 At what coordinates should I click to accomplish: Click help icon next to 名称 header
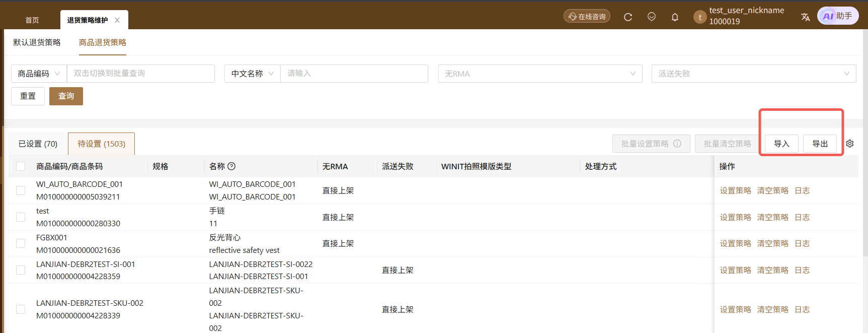coord(231,166)
